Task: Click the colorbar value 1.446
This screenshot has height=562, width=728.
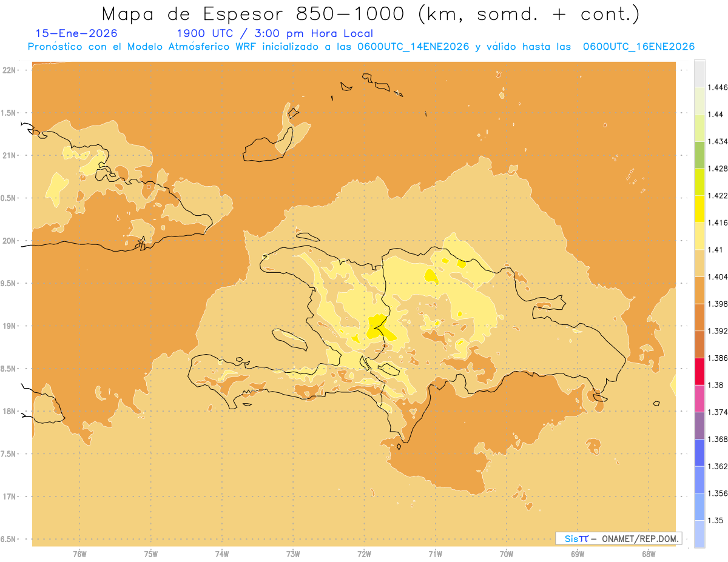Action: 717,87
